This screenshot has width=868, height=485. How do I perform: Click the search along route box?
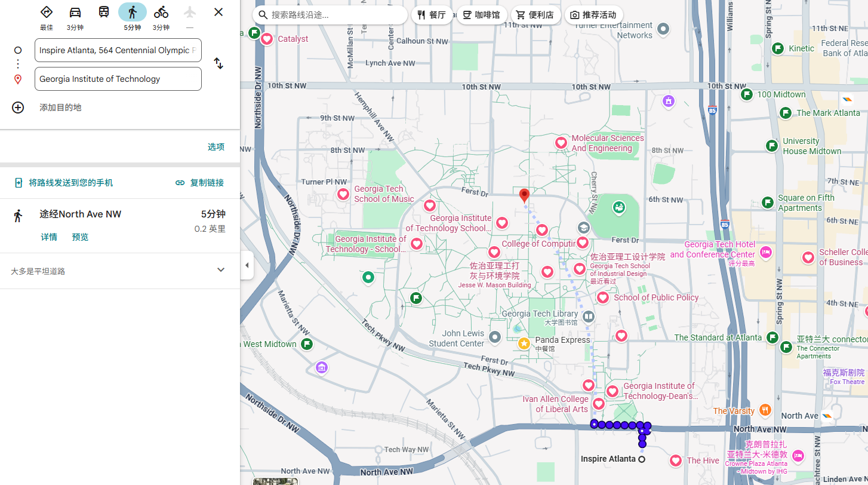330,15
